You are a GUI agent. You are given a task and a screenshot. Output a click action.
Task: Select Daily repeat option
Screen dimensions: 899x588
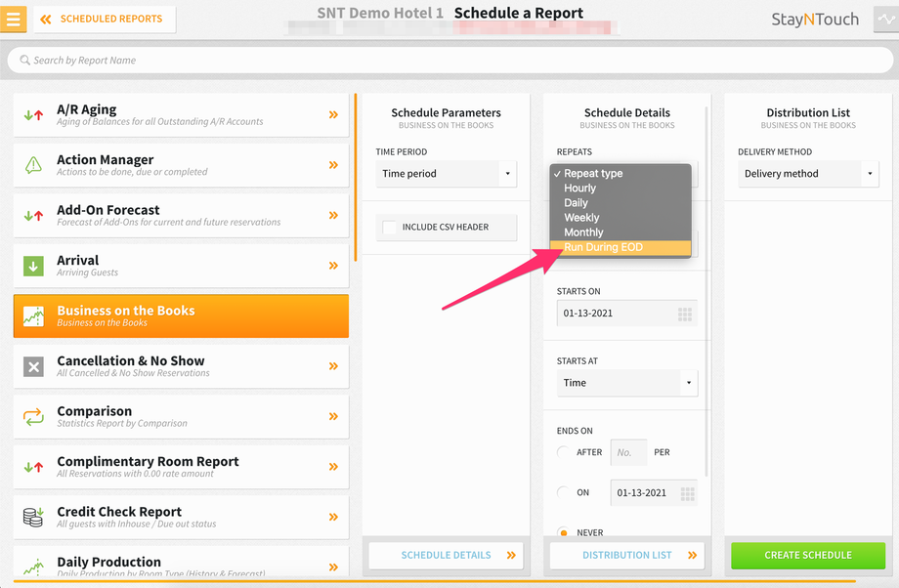click(621, 203)
